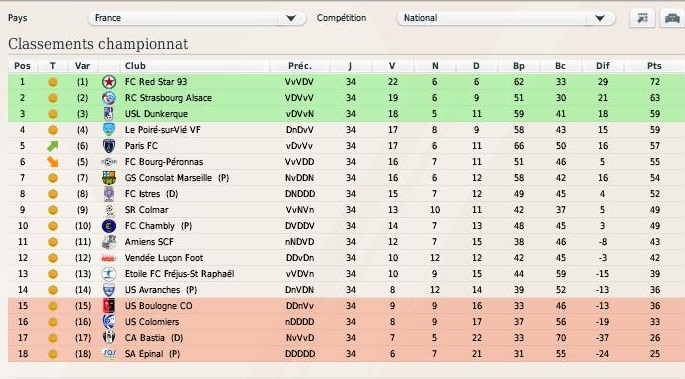Click the GS Consolat Marseille crest icon

click(x=109, y=178)
